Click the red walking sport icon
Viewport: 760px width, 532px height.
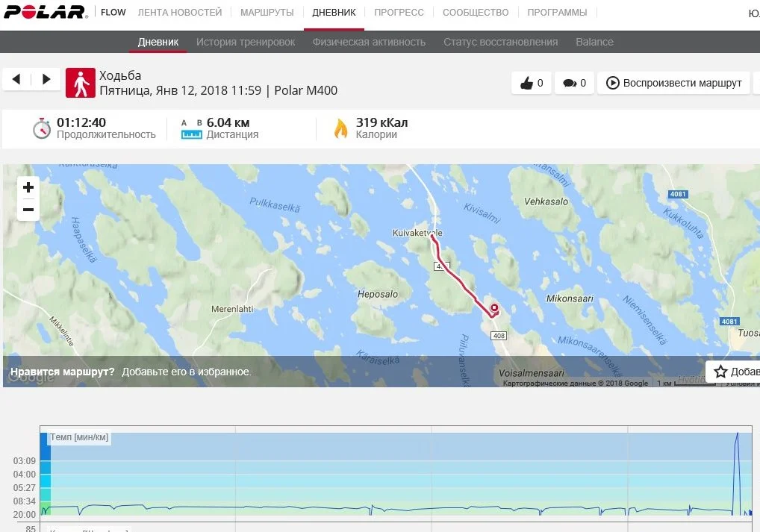coord(81,83)
